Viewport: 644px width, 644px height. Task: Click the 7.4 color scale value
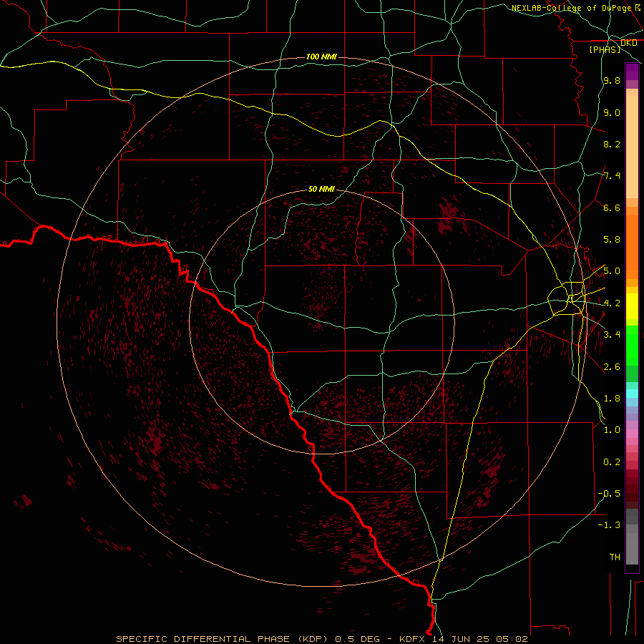[x=612, y=176]
